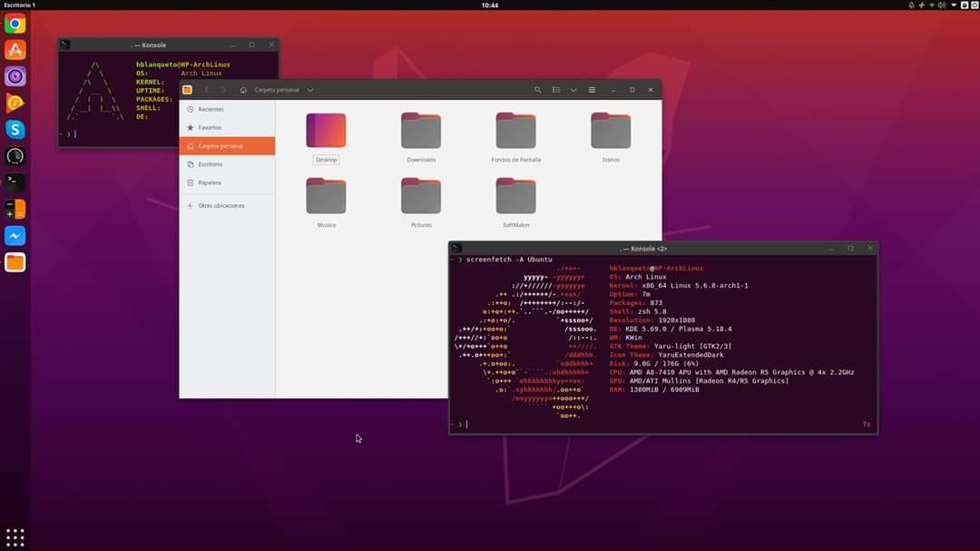Click the '7s' timer in Konsole <2>

point(867,425)
